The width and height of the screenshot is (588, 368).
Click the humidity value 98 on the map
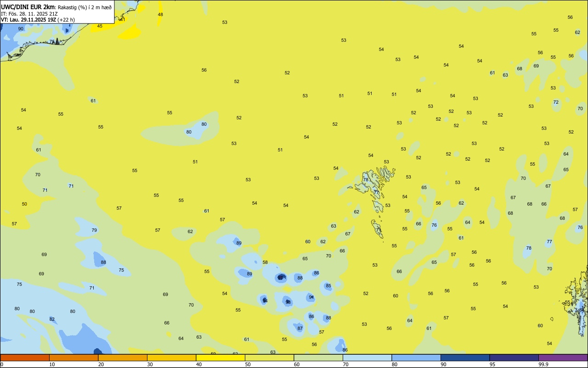pos(288,302)
